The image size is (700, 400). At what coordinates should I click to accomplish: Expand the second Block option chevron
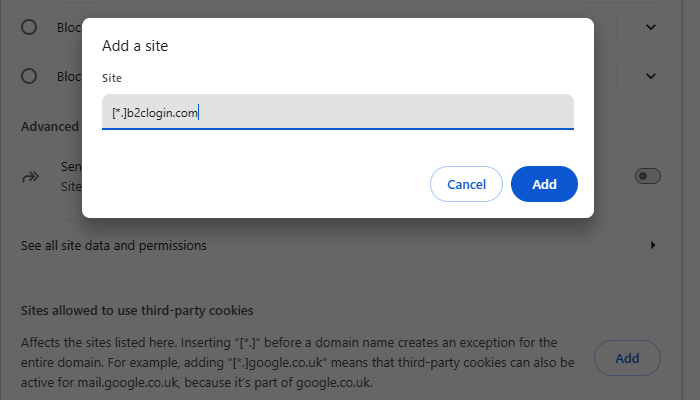[x=651, y=76]
